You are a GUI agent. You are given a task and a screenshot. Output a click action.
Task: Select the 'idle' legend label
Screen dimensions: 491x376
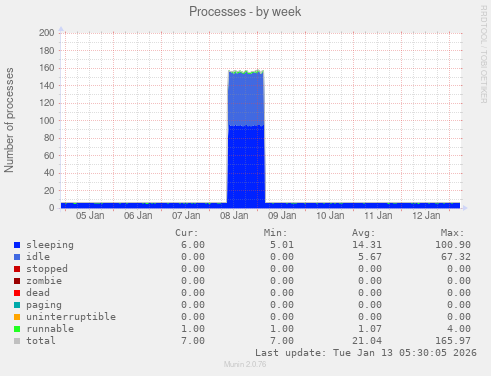click(38, 257)
